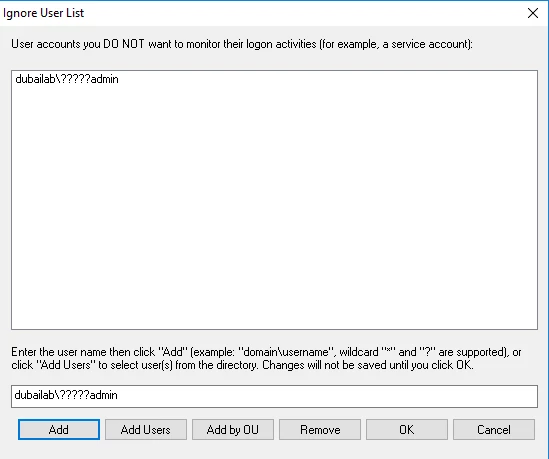The image size is (549, 459).
Task: Remove the selected user entry
Action: [x=320, y=429]
